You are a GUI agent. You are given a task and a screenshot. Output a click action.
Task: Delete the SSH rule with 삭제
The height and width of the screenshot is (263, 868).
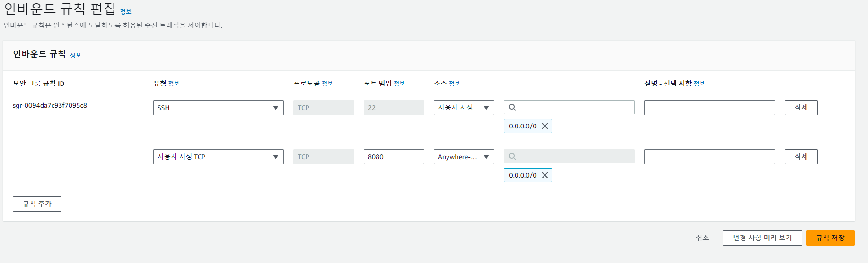pyautogui.click(x=801, y=108)
